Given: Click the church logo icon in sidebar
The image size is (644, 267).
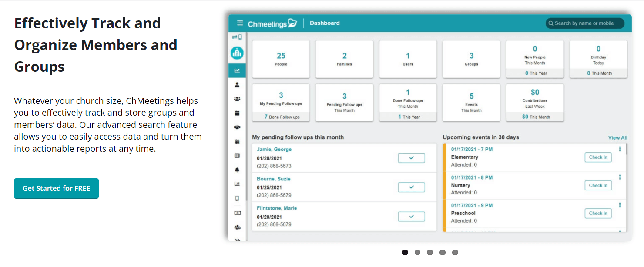Looking at the screenshot, I should point(237,53).
